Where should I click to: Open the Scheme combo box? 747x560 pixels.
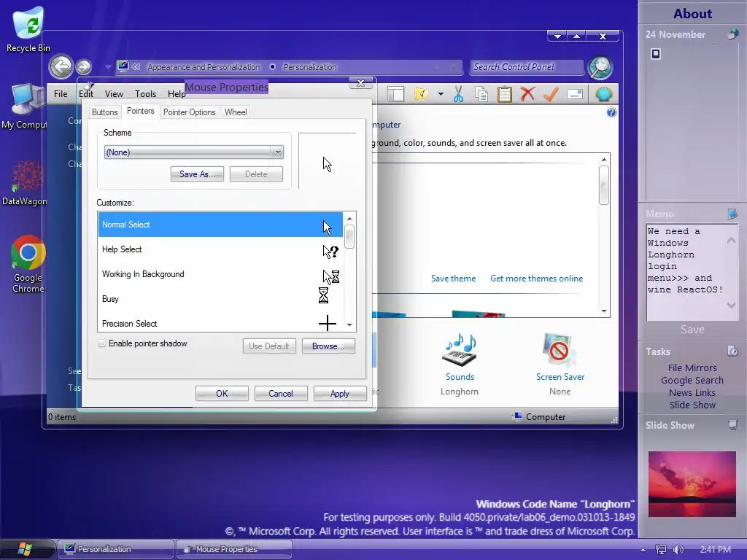pos(194,152)
